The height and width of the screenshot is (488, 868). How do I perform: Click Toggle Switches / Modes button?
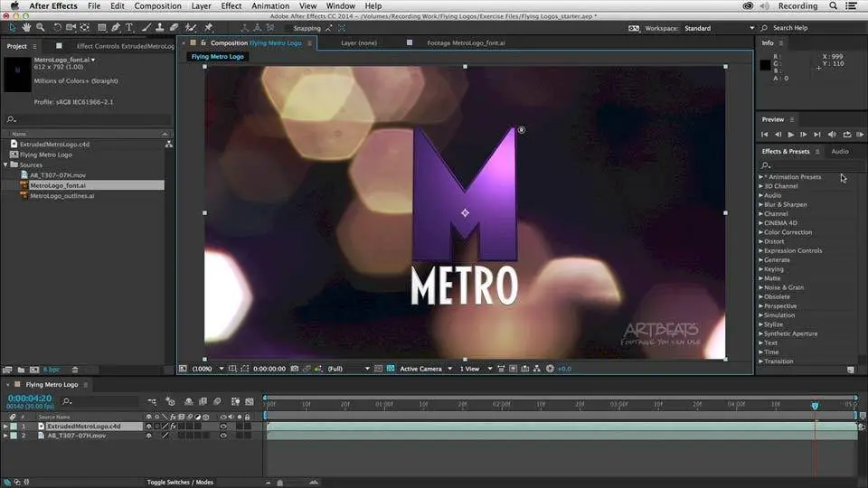pos(180,482)
